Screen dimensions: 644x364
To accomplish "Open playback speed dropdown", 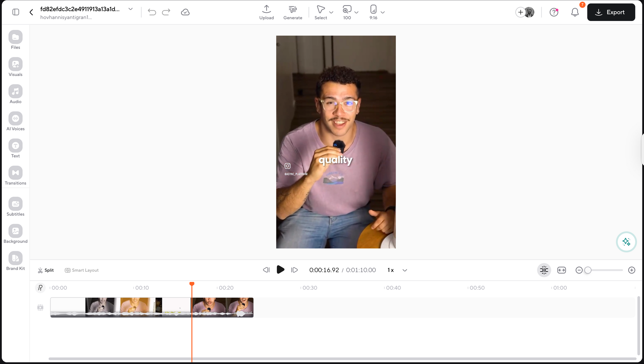I will click(x=405, y=270).
